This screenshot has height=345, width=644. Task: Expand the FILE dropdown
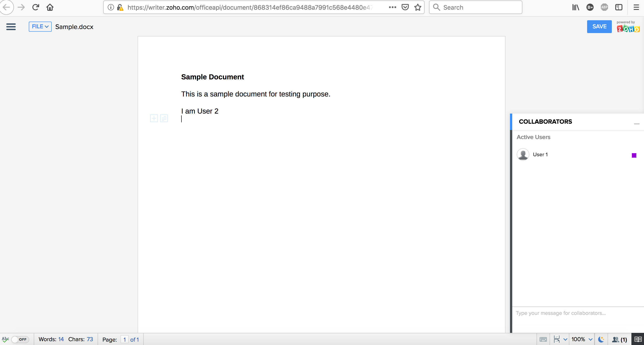tap(40, 27)
